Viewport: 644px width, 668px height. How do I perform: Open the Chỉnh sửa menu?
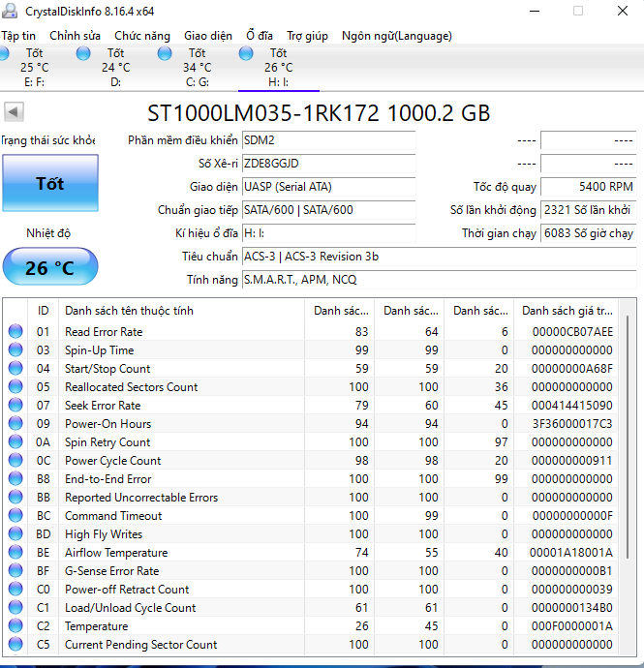[x=75, y=36]
